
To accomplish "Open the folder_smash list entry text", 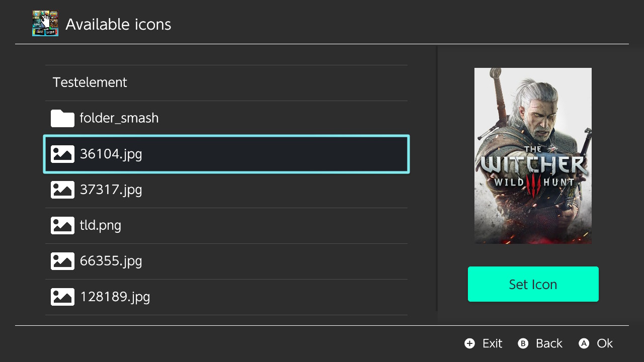I will 119,118.
